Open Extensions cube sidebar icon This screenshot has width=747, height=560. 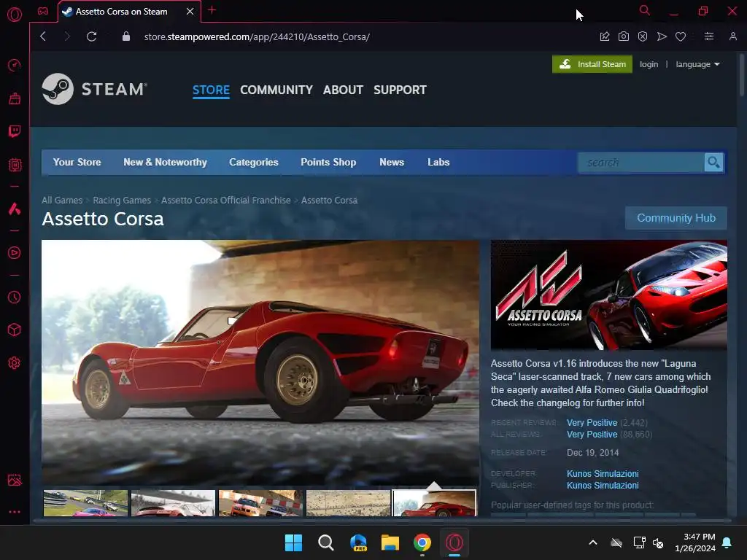tap(15, 330)
